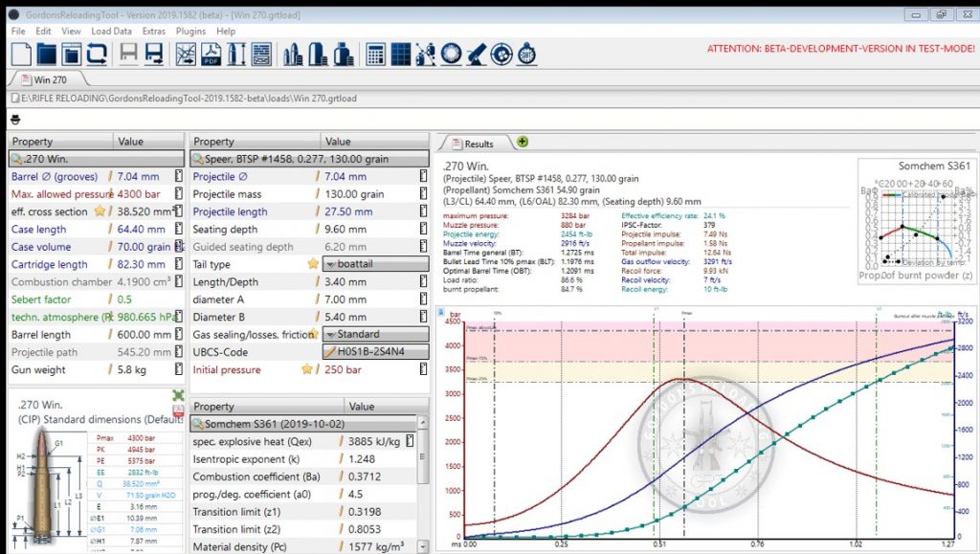Click the Somchem S361 burn-rate mini chart
Viewport: 980px width, 554px height.
(x=916, y=222)
